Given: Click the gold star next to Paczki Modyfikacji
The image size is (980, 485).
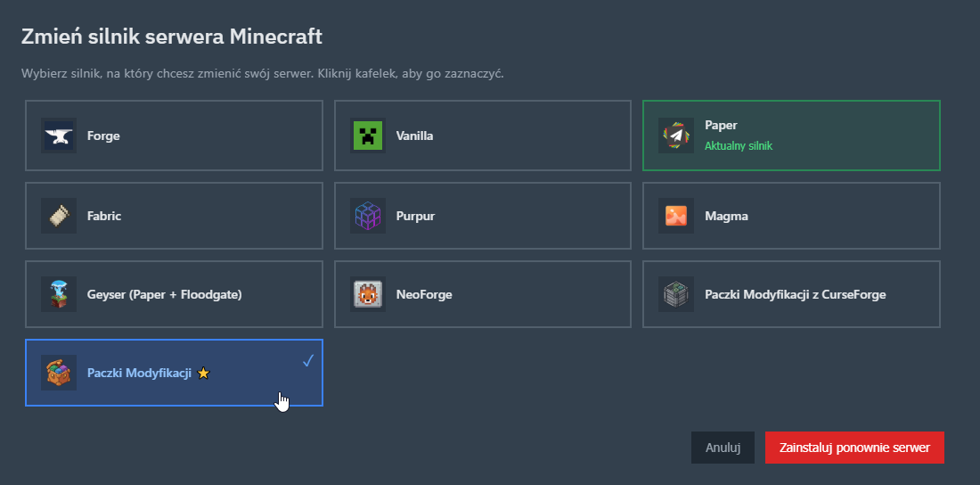Looking at the screenshot, I should pos(203,373).
